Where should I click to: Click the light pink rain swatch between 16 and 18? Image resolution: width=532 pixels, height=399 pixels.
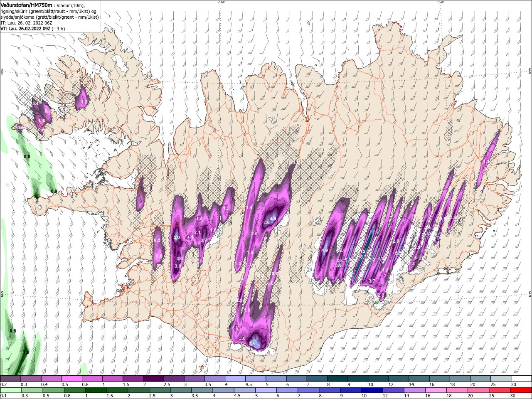(x=436, y=390)
